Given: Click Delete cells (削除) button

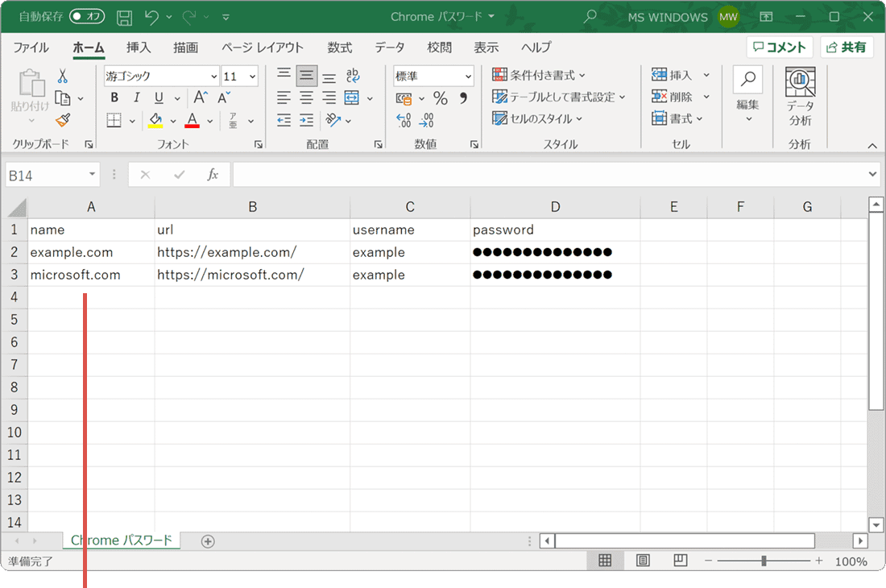Looking at the screenshot, I should click(673, 97).
